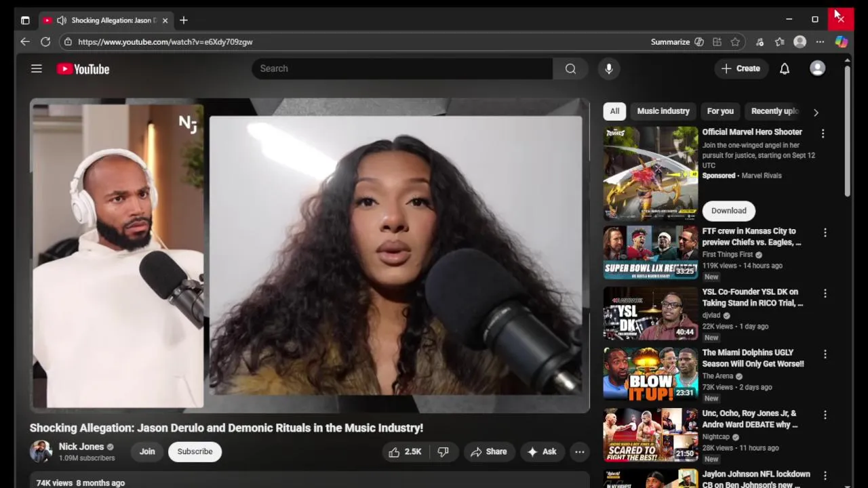The image size is (868, 488).
Task: Open options for Miami Dolphins UGLY video
Action: (825, 354)
